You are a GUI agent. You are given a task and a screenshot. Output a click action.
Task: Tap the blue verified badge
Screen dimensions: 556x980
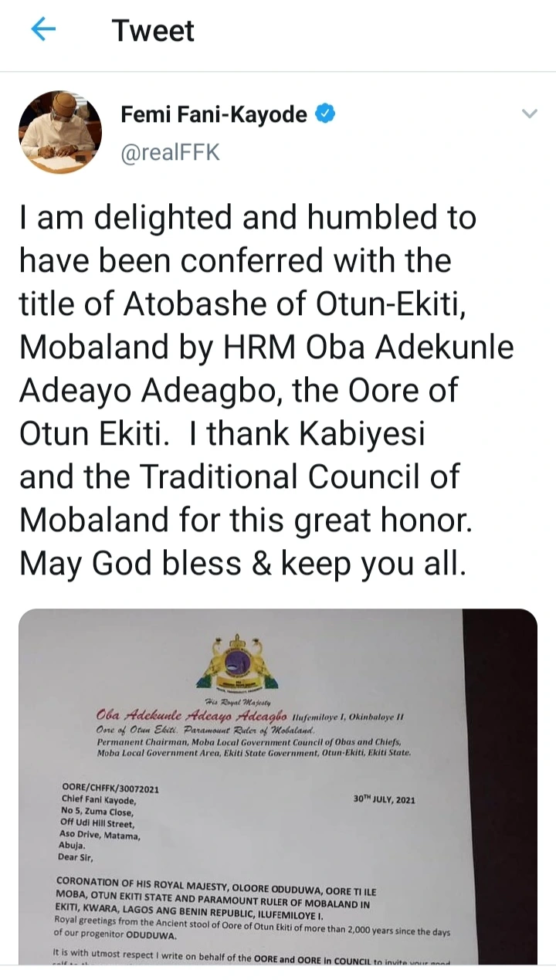326,115
